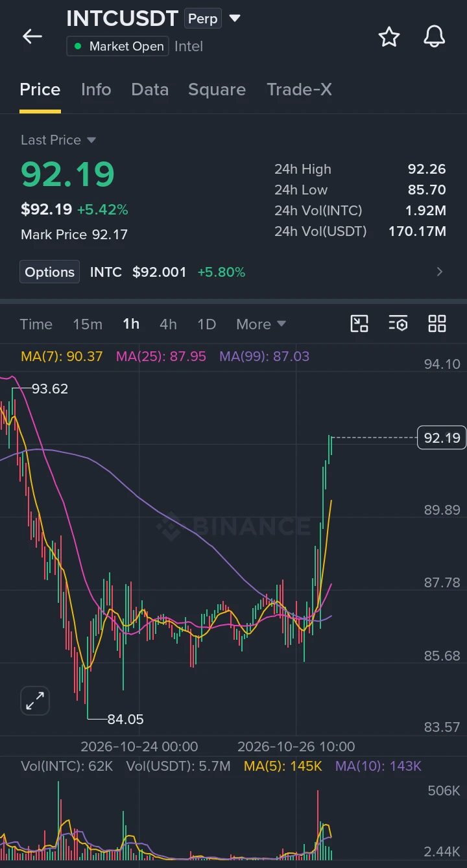Viewport: 467px width, 868px height.
Task: Tap the large green 92.19 last price
Action: [67, 174]
